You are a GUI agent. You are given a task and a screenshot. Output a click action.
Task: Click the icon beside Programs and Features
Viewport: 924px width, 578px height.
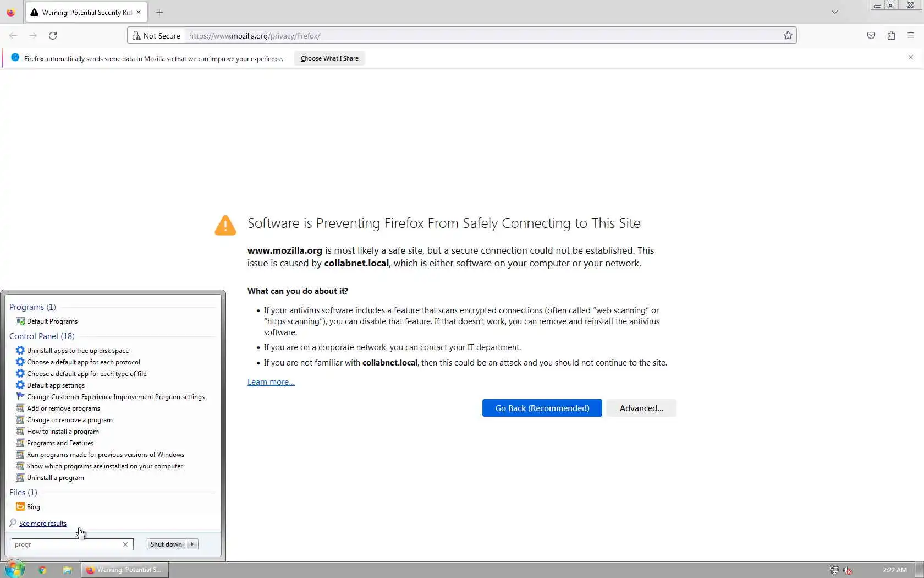click(20, 443)
